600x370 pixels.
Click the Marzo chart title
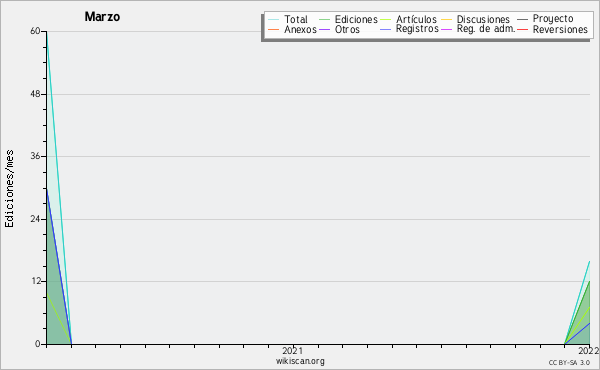point(102,16)
